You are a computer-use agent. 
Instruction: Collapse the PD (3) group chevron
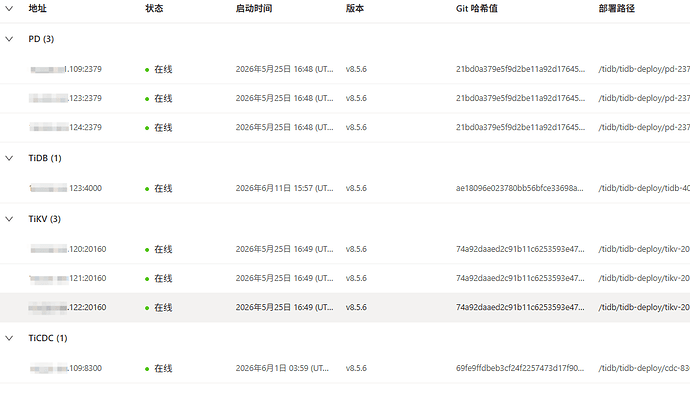point(9,39)
